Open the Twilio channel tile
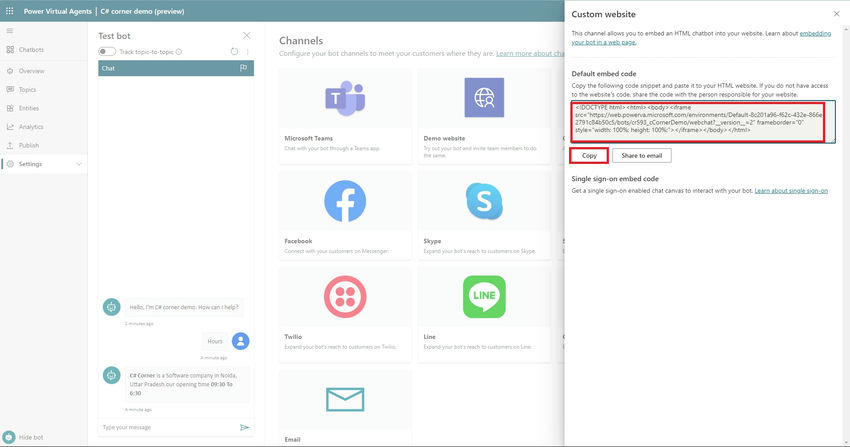Screen dimensions: 850x447 point(345,314)
